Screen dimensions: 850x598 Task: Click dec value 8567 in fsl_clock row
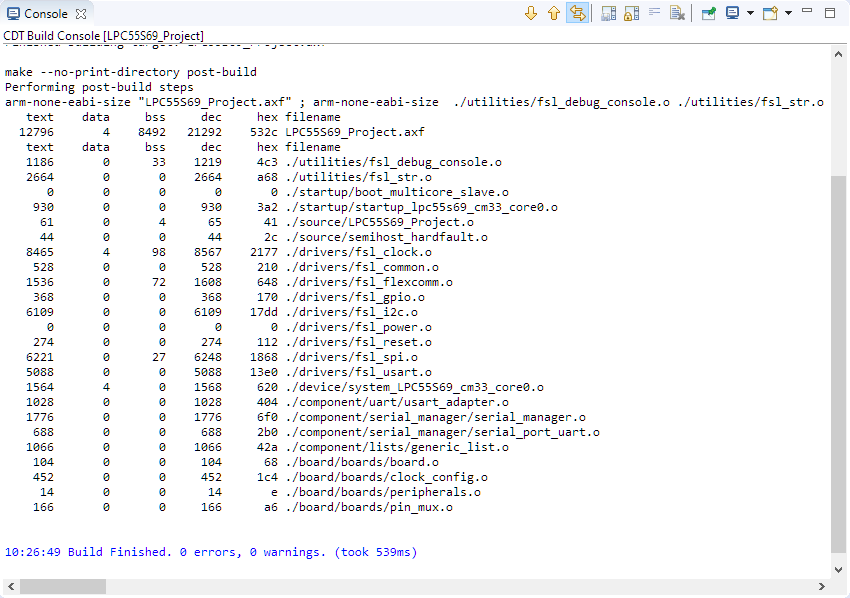(x=208, y=252)
